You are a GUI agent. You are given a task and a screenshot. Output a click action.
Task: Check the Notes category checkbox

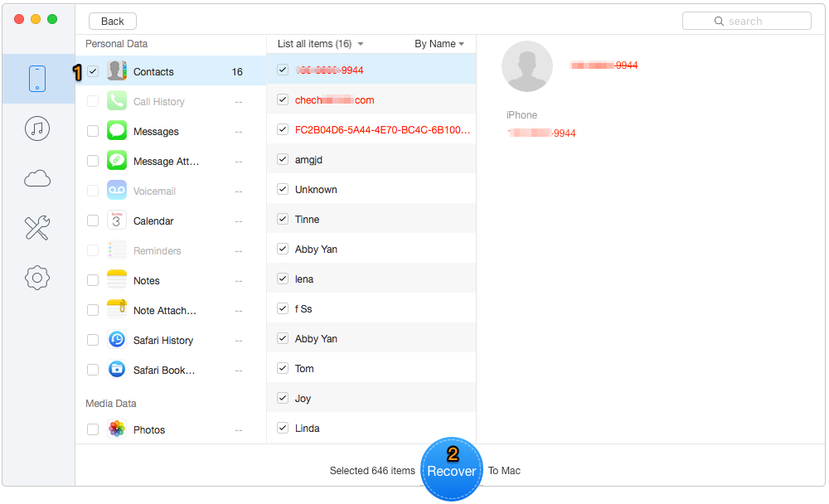tap(93, 280)
